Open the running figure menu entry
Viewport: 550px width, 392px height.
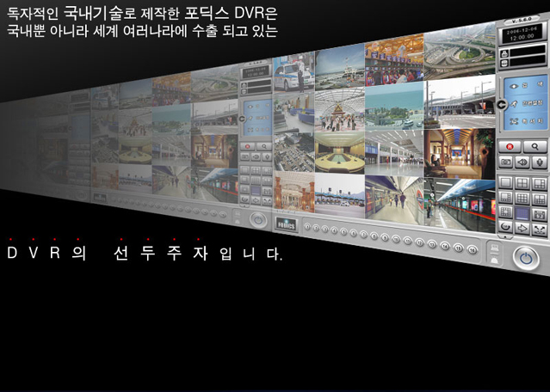pos(525,104)
